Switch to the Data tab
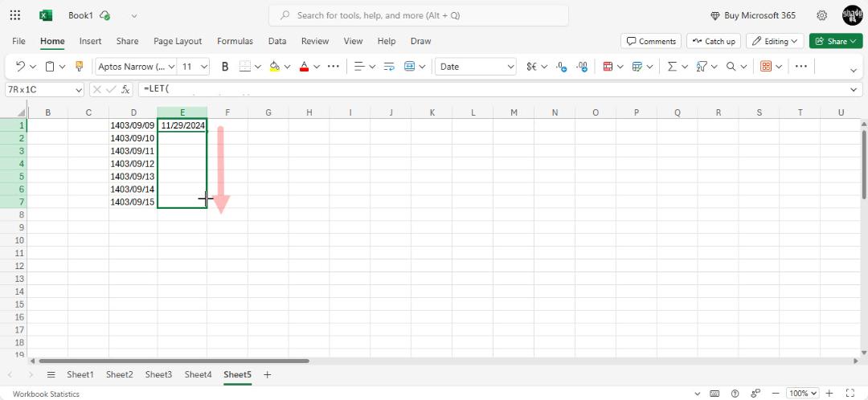868x400 pixels. coord(277,41)
